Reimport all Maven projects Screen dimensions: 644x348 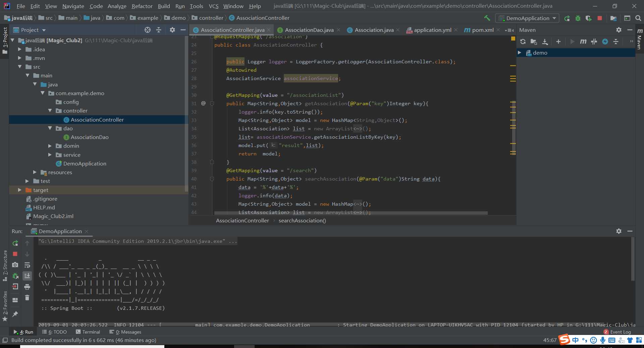point(523,42)
